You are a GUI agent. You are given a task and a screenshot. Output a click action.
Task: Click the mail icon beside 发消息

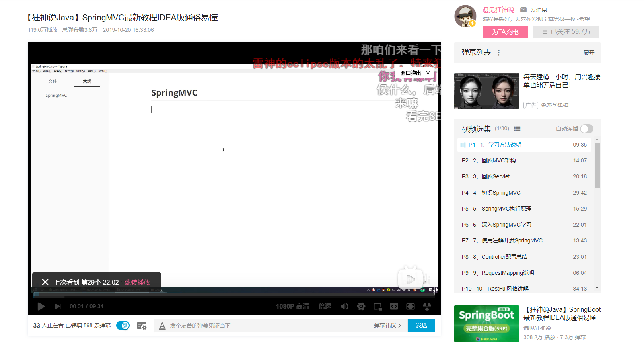click(x=523, y=10)
